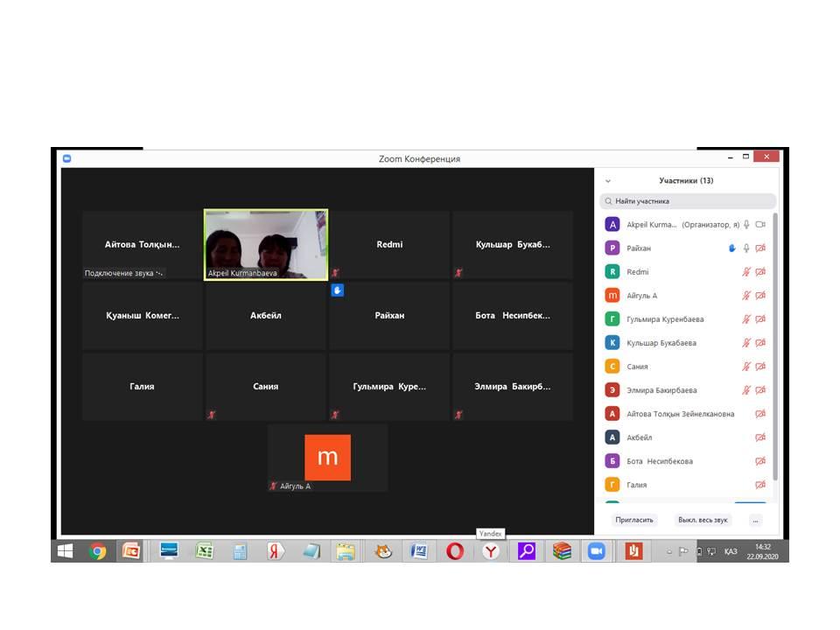Click the 'Пригласить' invite button

pyautogui.click(x=633, y=520)
